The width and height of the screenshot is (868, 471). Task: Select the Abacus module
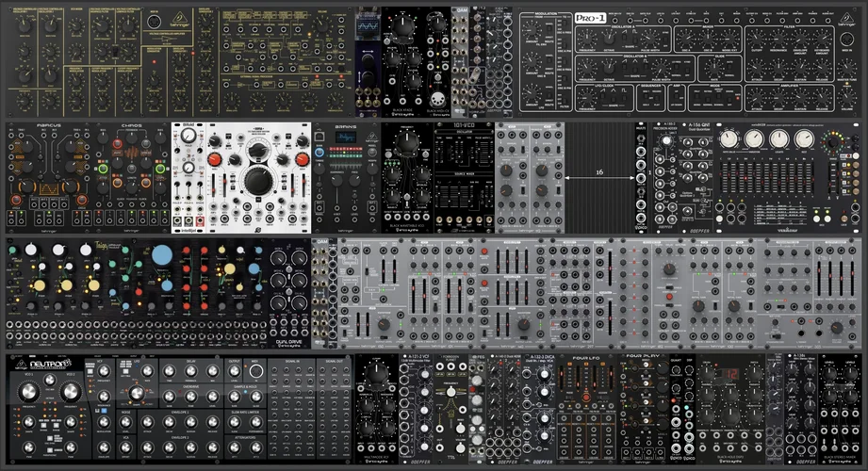tap(49, 178)
